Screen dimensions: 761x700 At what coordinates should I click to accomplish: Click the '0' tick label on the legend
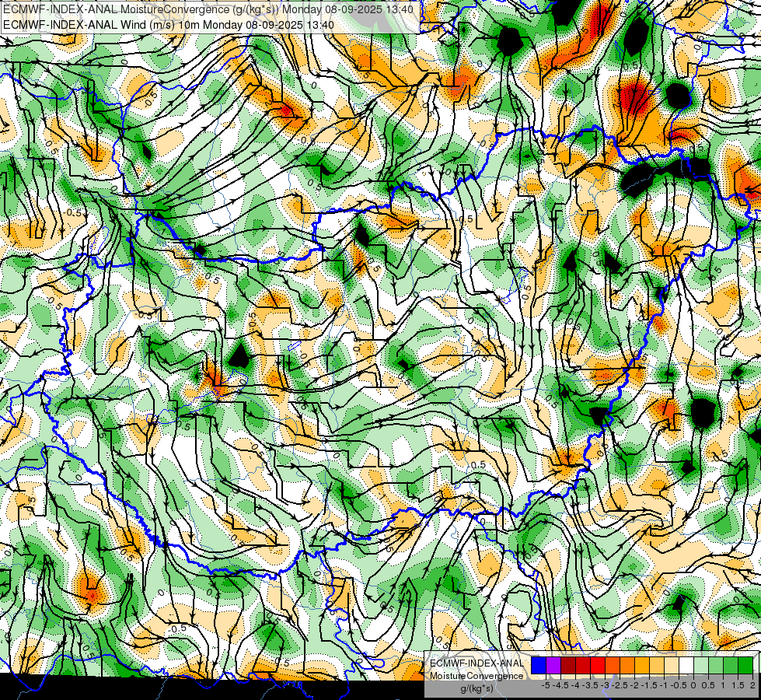coord(693,685)
